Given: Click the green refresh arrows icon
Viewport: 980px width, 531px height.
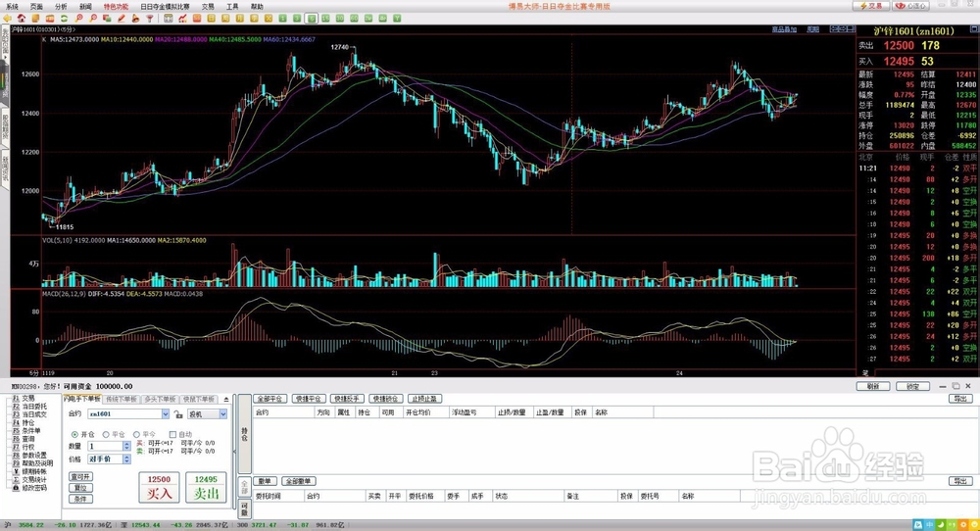Looking at the screenshot, I should coord(64,19).
